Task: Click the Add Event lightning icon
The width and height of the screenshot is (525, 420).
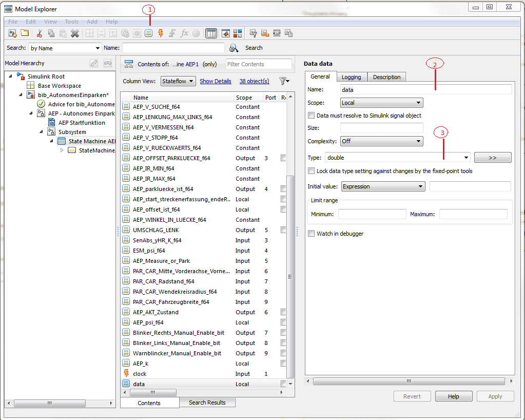Action: 161,33
